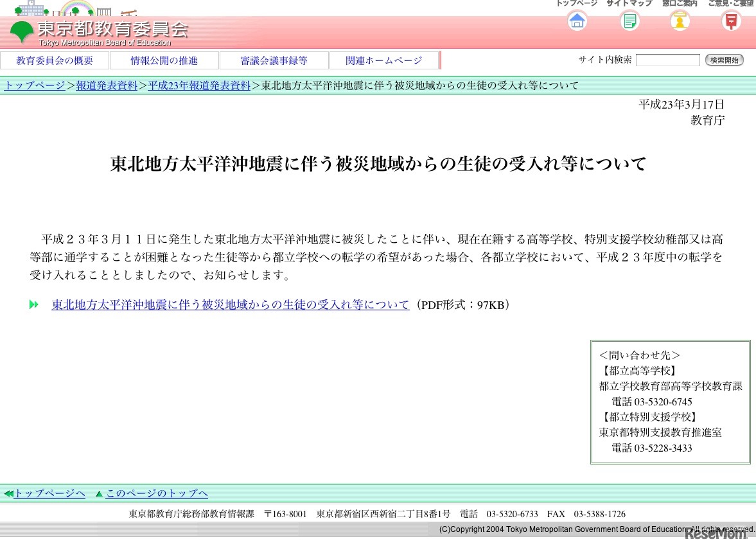Navigate to 平成23年報道発表資料 breadcrumb

199,85
